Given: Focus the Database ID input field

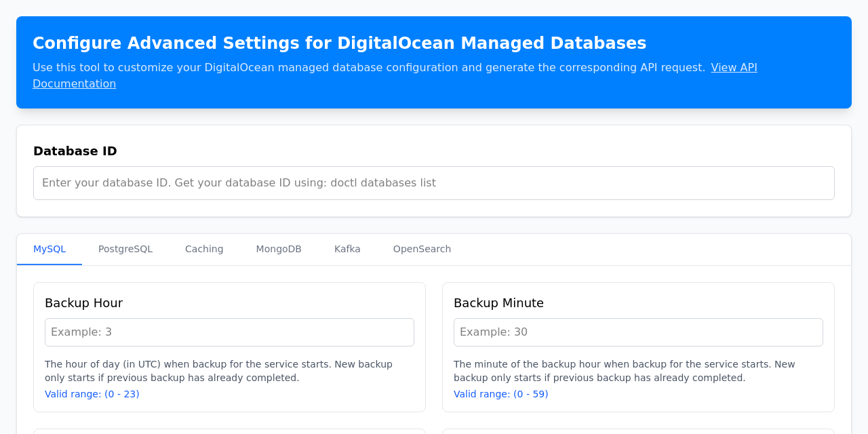Looking at the screenshot, I should (x=434, y=183).
